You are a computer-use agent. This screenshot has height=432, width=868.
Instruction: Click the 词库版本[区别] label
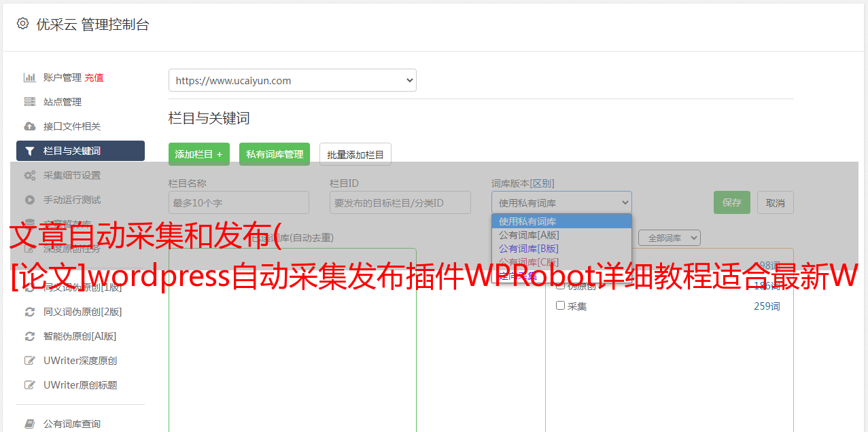523,183
